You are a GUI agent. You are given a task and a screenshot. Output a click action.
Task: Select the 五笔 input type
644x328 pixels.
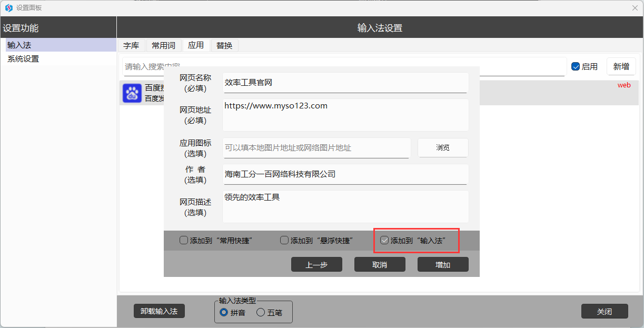click(261, 312)
